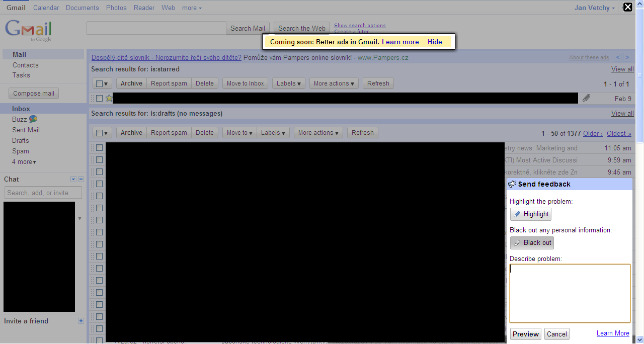This screenshot has width=644, height=344.
Task: Click the next ad arrow icon
Action: (x=627, y=58)
